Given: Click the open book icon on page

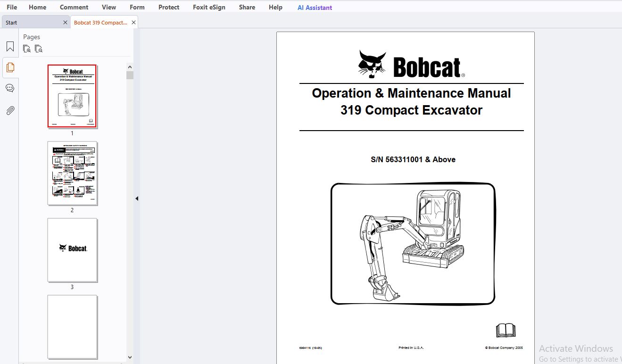Looking at the screenshot, I should coord(506,330).
